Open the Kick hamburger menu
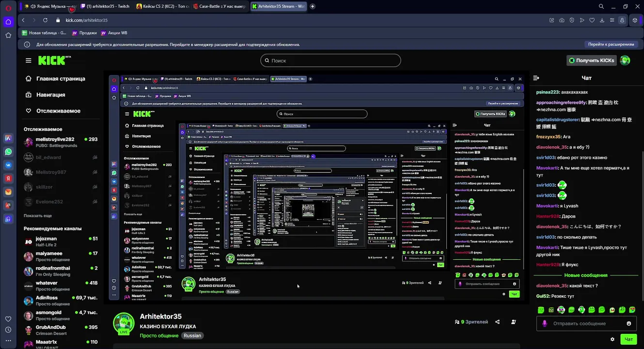 point(29,60)
